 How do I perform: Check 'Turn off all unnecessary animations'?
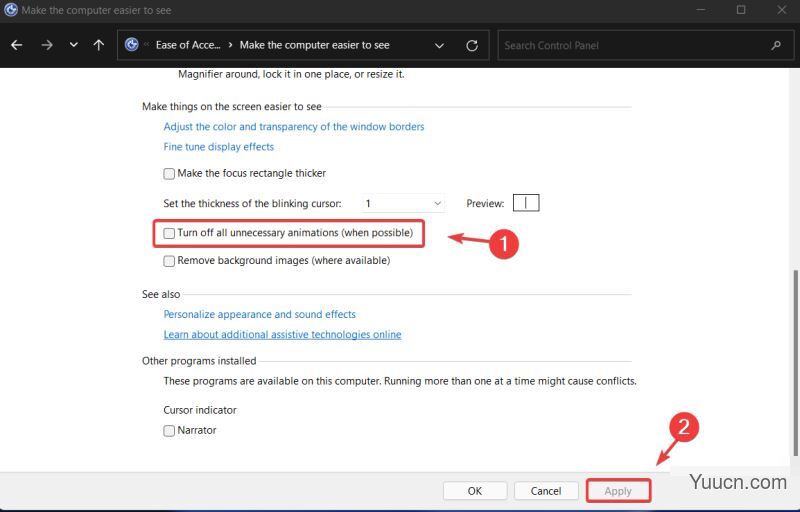pos(169,234)
